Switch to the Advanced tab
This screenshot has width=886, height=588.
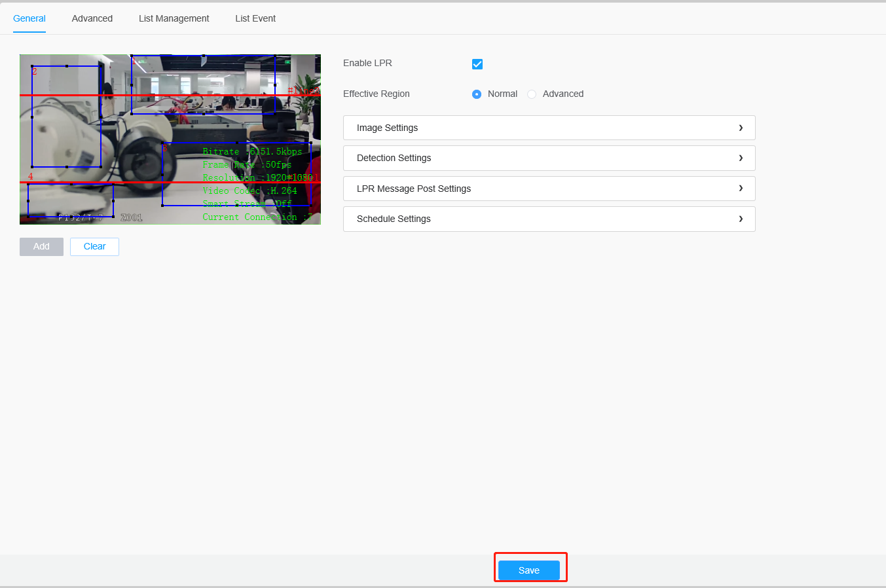coord(92,18)
